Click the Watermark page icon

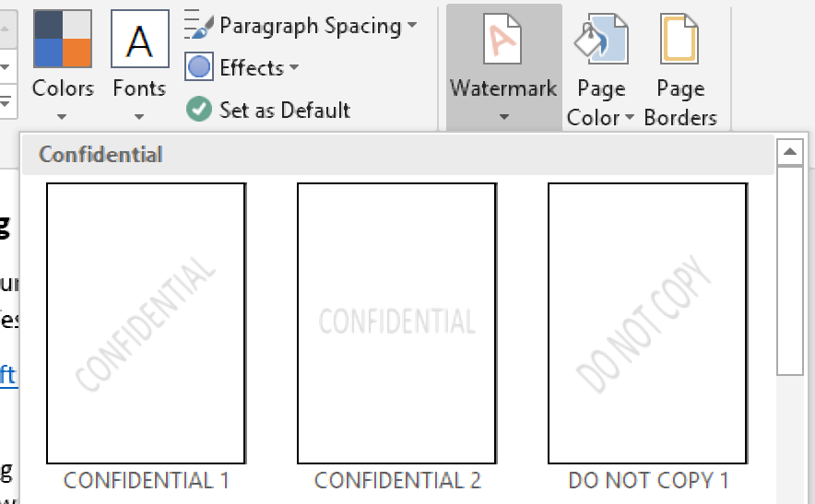[x=503, y=39]
